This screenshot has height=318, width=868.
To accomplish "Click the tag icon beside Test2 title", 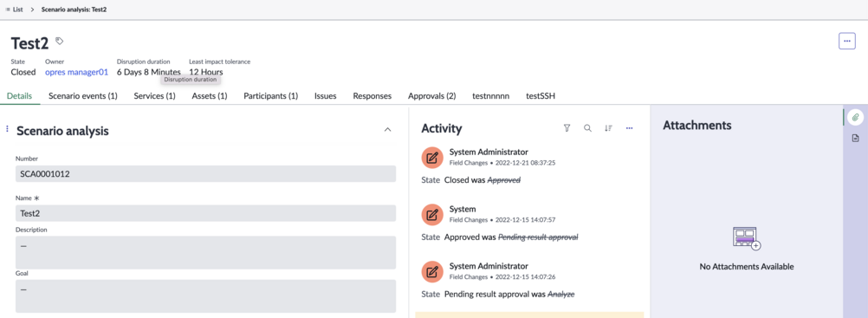I will click(x=60, y=41).
